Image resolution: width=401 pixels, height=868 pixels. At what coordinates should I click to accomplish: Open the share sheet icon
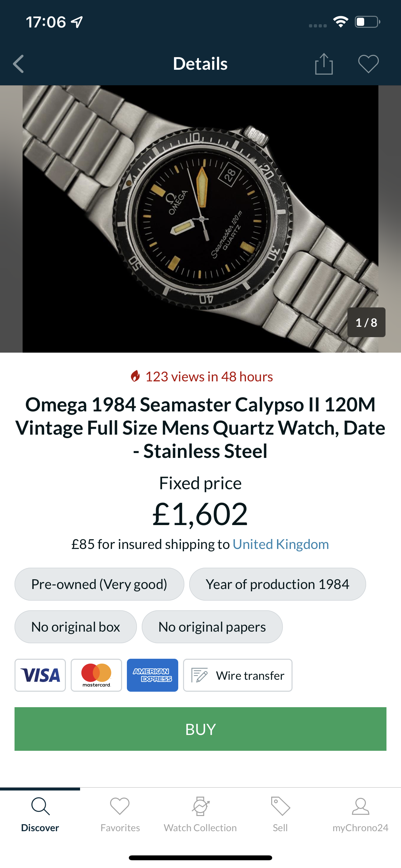tap(324, 64)
